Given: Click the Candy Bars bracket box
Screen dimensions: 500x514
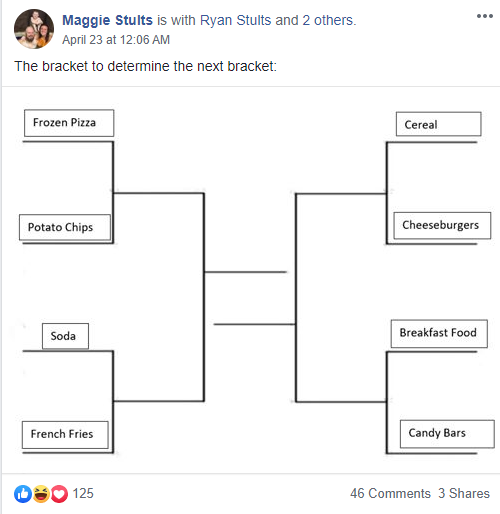Looking at the screenshot, I should (447, 434).
